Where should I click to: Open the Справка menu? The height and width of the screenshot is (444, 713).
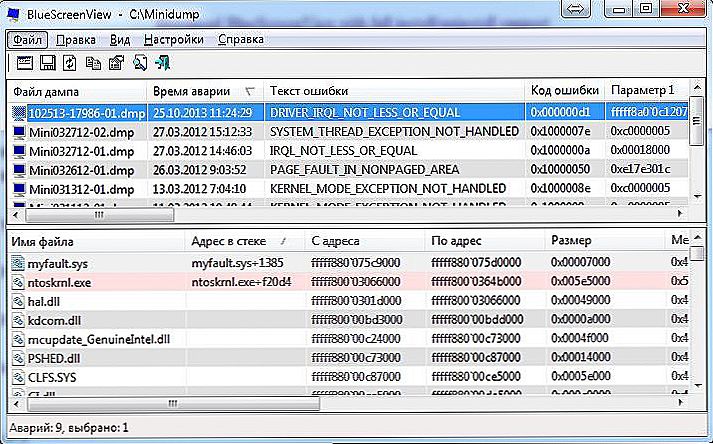tap(241, 40)
